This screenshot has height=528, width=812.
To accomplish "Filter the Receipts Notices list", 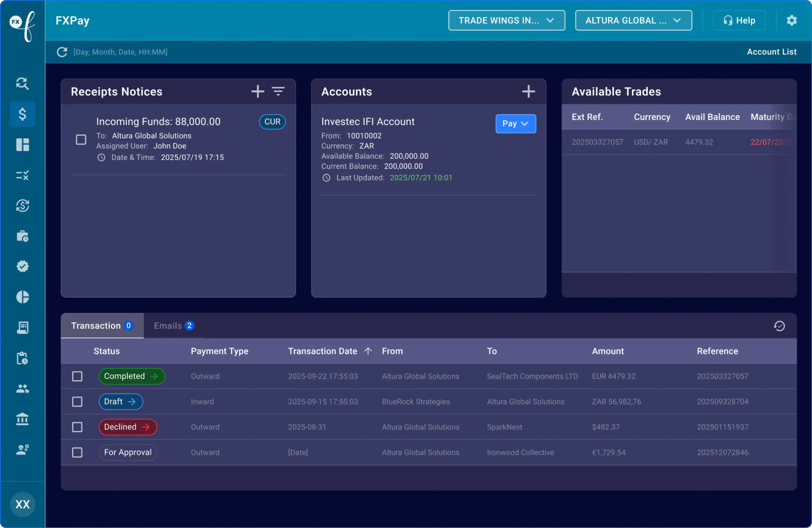I will click(278, 91).
